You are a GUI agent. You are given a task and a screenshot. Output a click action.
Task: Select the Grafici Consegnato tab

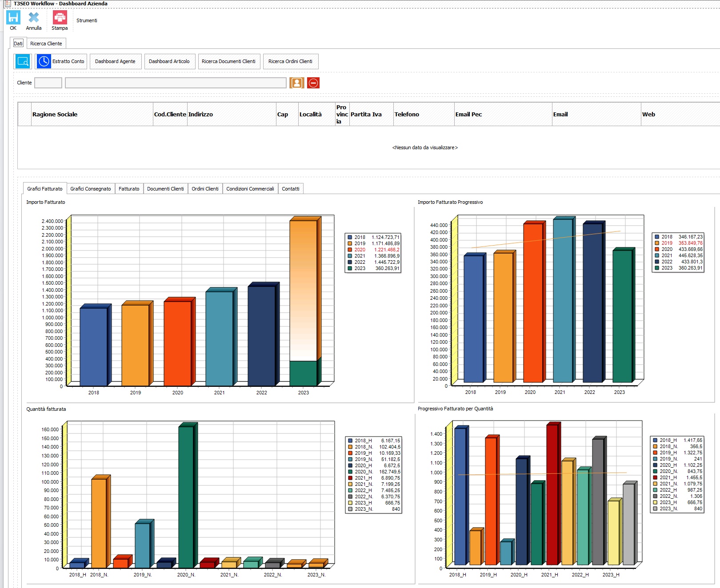point(91,189)
